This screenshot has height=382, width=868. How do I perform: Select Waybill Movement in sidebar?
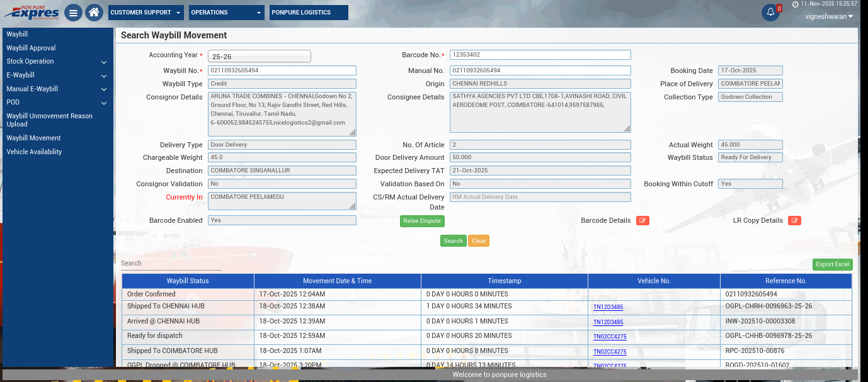33,138
